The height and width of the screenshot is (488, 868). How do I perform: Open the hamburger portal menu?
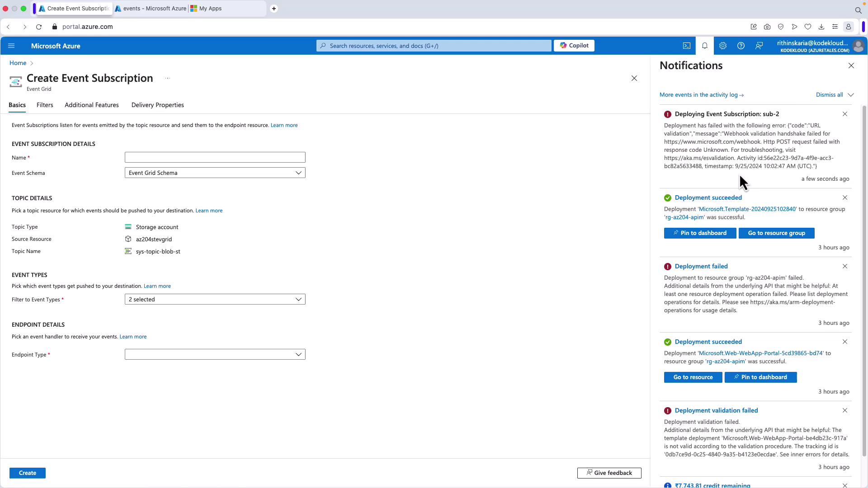coord(11,46)
